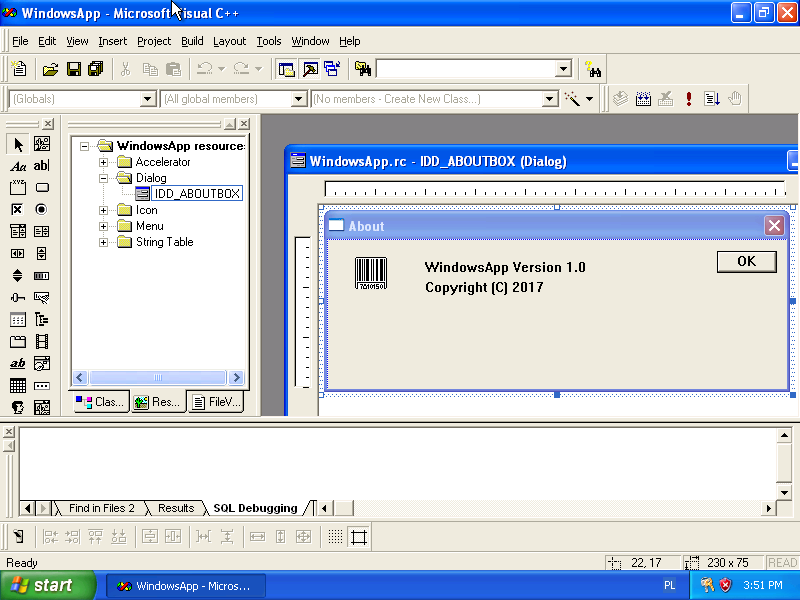Click WindowsApp taskbar button
Image resolution: width=800 pixels, height=600 pixels.
click(x=186, y=586)
